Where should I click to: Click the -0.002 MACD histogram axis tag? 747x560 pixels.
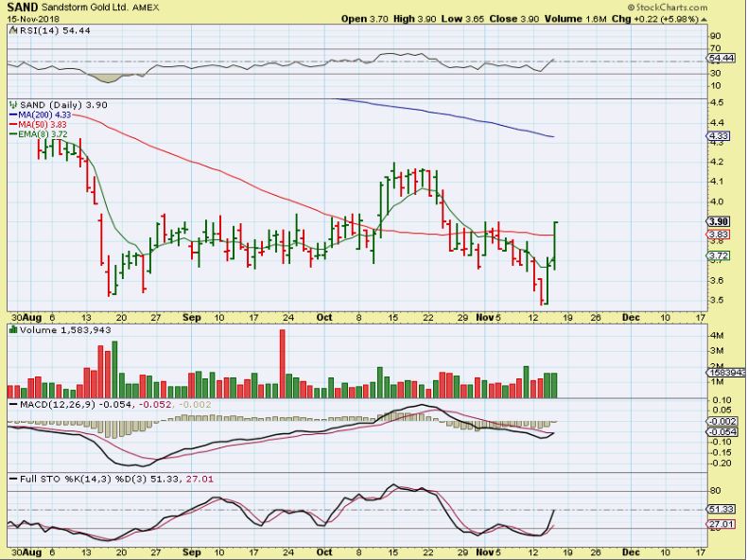721,421
